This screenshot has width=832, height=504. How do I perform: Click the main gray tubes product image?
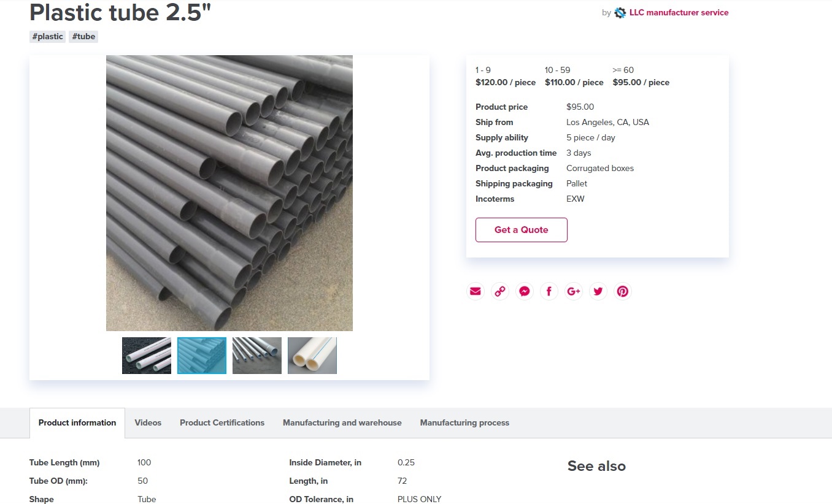click(229, 193)
